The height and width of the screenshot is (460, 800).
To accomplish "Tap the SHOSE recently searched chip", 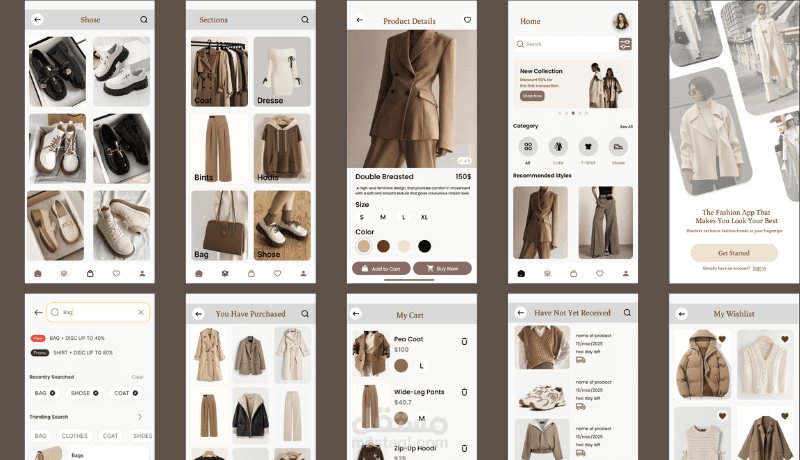I will [x=85, y=393].
